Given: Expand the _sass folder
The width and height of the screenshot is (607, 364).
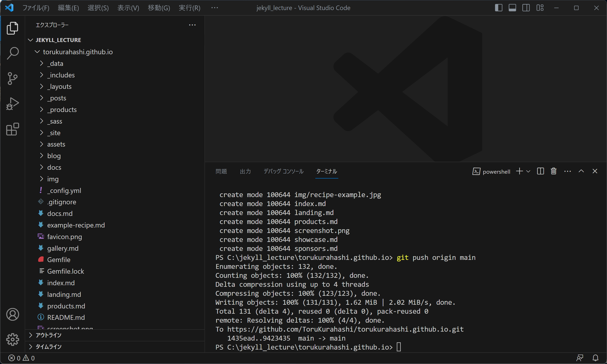Looking at the screenshot, I should (x=115, y=121).
